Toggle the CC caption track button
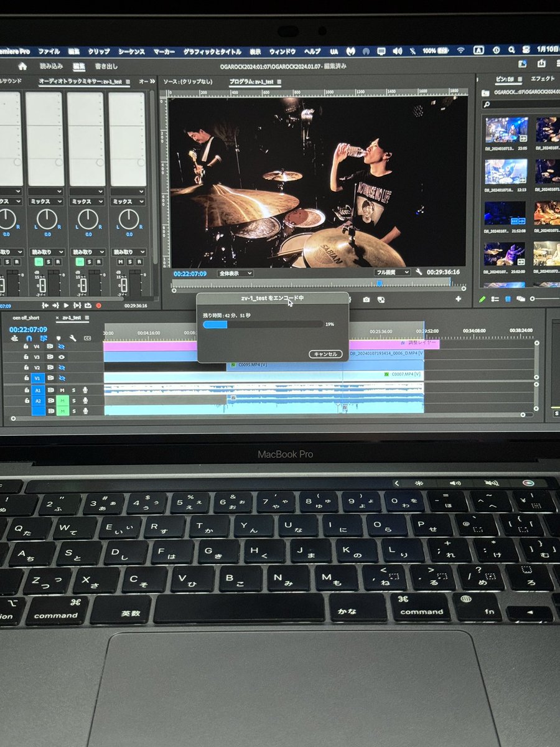The image size is (560, 747). pyautogui.click(x=87, y=338)
